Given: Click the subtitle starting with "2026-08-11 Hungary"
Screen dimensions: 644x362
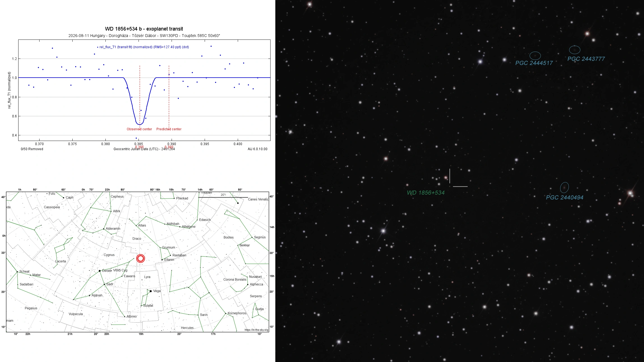Looking at the screenshot, I should (144, 36).
